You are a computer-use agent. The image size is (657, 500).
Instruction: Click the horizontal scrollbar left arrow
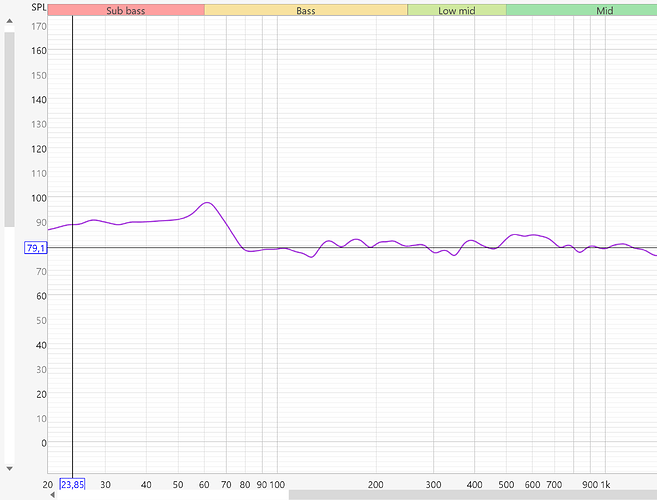[53, 494]
